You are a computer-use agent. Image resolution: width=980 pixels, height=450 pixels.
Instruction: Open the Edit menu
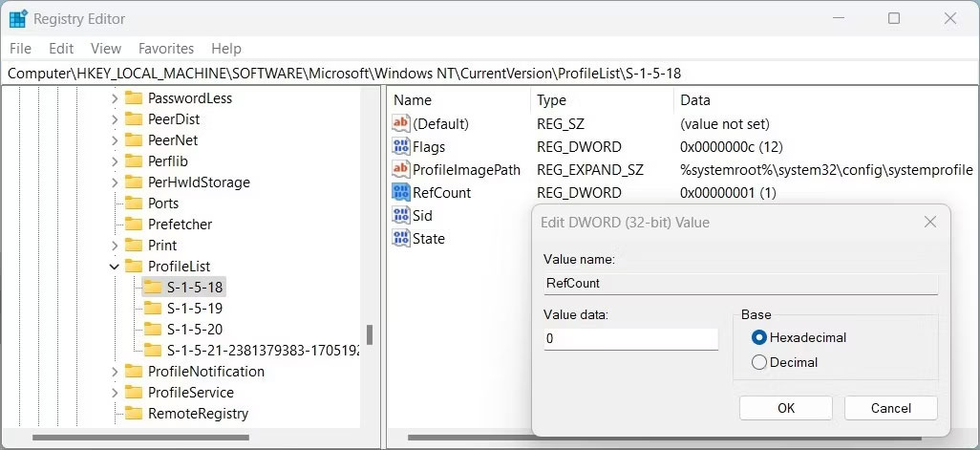[x=61, y=48]
